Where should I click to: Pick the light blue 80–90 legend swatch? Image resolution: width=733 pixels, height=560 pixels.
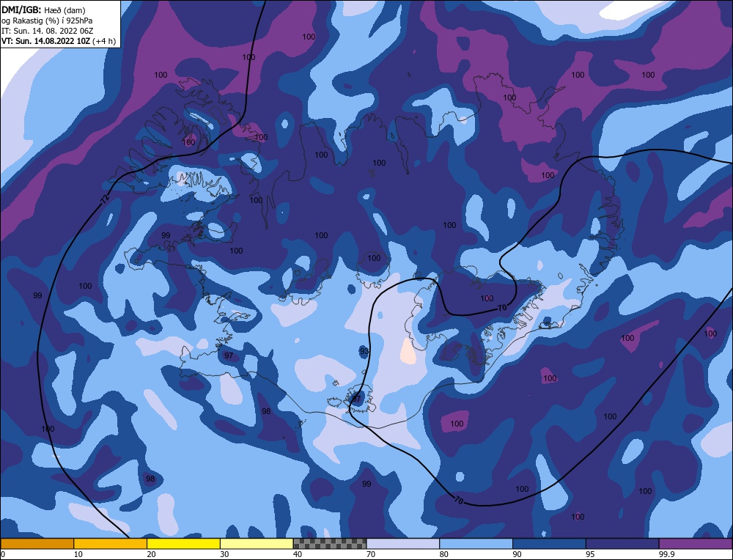[x=476, y=544]
